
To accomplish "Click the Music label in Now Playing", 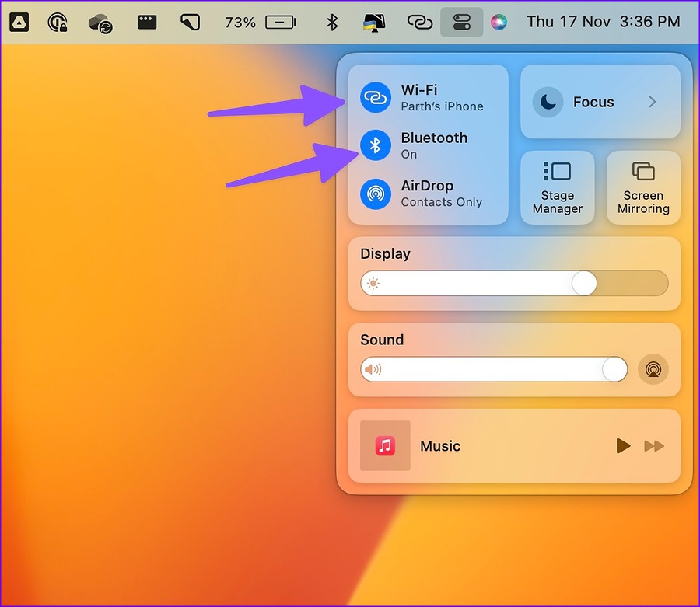I will 440,446.
